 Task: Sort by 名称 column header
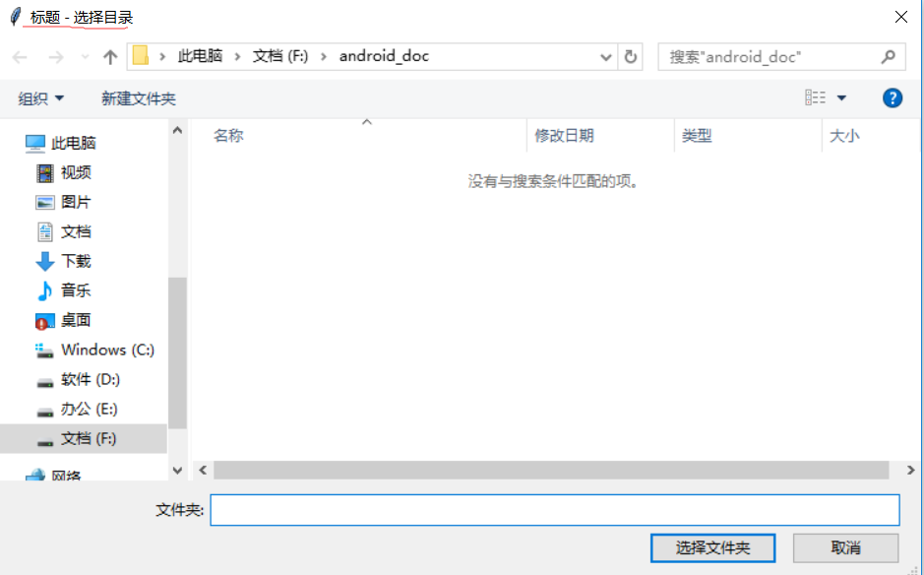tap(228, 136)
